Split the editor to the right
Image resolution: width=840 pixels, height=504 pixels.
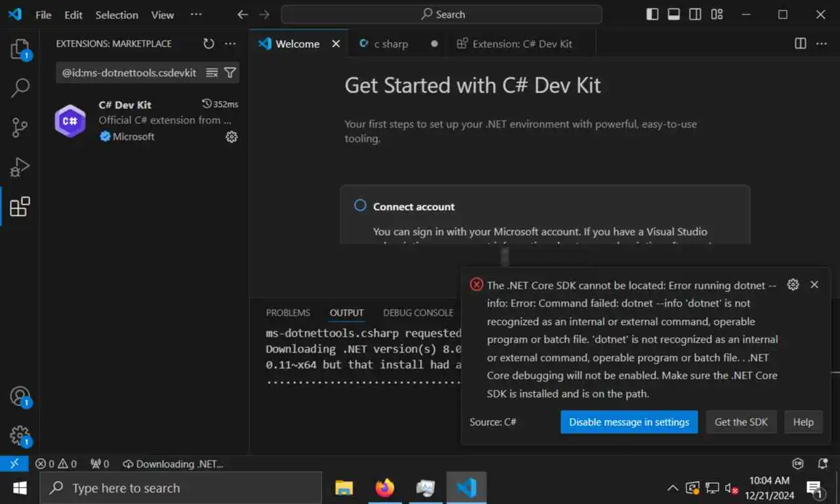click(801, 43)
